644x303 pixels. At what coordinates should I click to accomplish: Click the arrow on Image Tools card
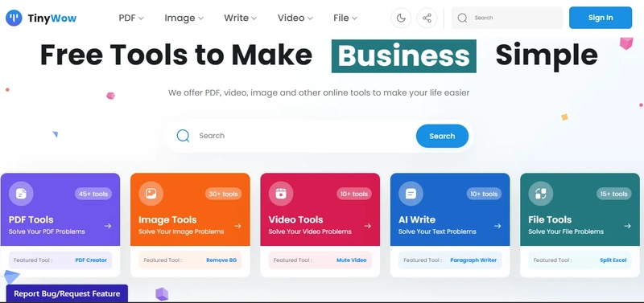click(x=237, y=226)
